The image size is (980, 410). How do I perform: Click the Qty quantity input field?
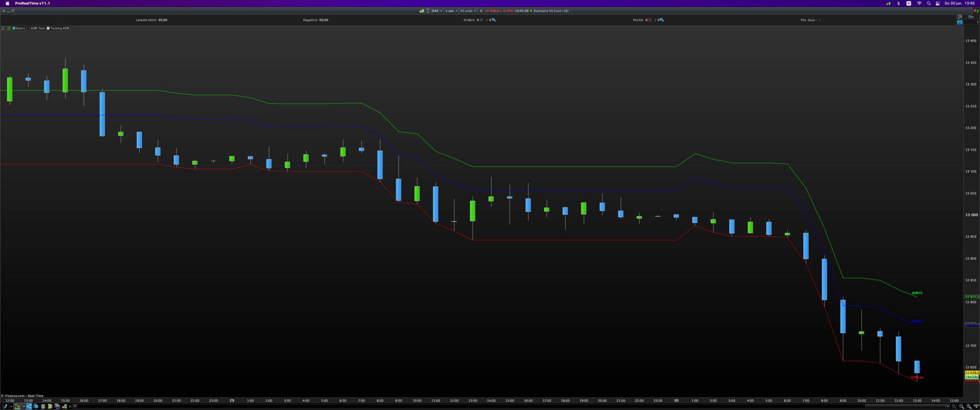(971, 22)
